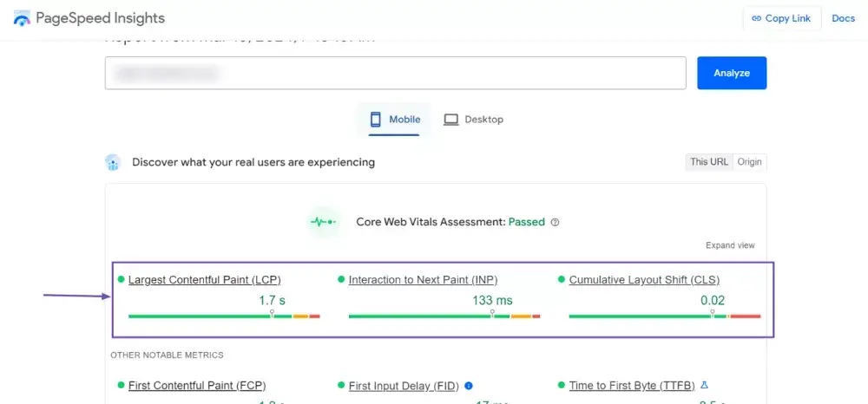
Task: Click the help icon beside Passed
Action: [556, 222]
